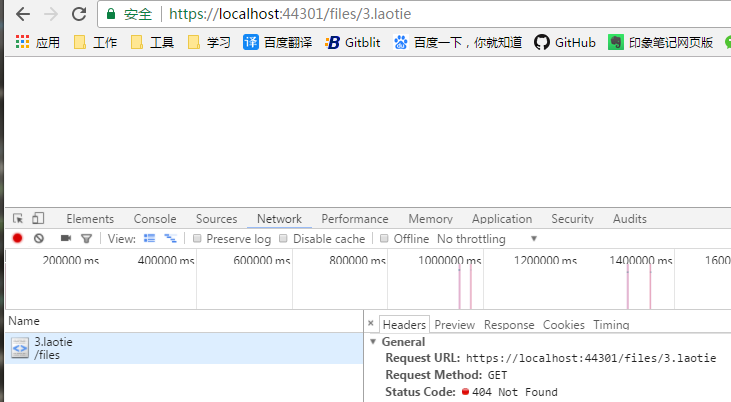Click the 600000 ms timeline label
Image resolution: width=731 pixels, height=402 pixels.
tap(262, 260)
